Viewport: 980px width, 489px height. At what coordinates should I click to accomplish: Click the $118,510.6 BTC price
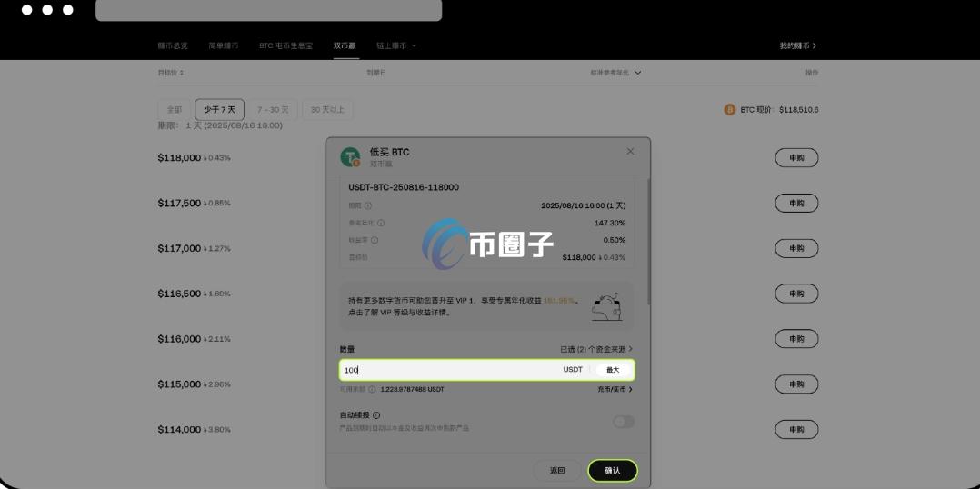(799, 110)
